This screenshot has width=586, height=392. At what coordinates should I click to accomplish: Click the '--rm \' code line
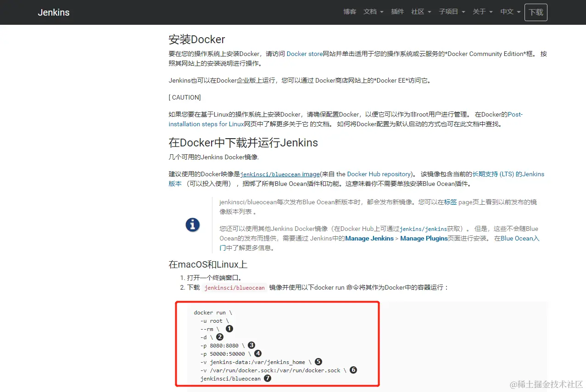pos(210,329)
